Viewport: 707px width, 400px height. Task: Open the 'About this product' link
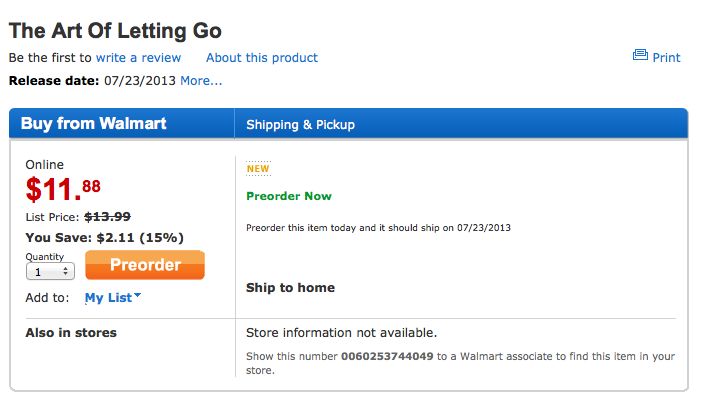261,58
